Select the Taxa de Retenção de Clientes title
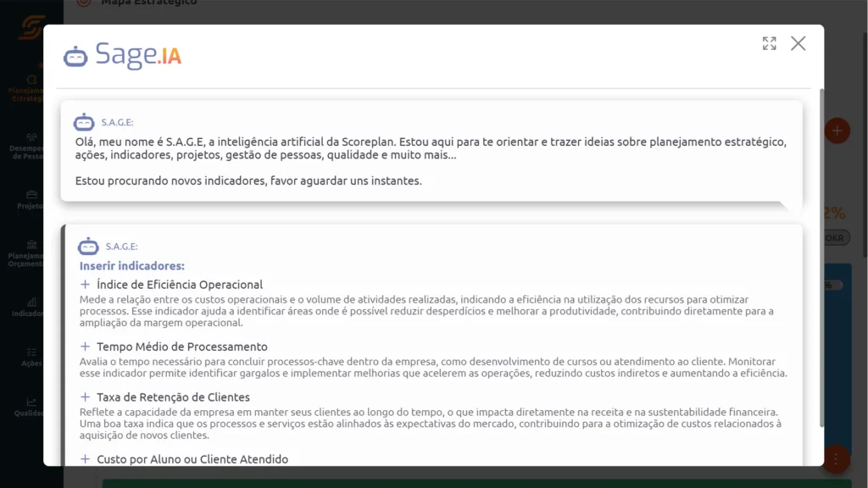This screenshot has width=868, height=488. click(173, 396)
